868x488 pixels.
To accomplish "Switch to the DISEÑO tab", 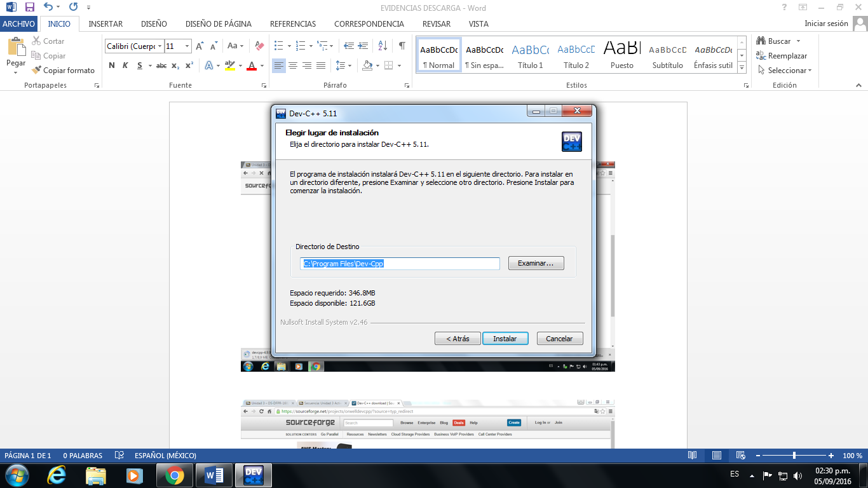I will click(154, 24).
